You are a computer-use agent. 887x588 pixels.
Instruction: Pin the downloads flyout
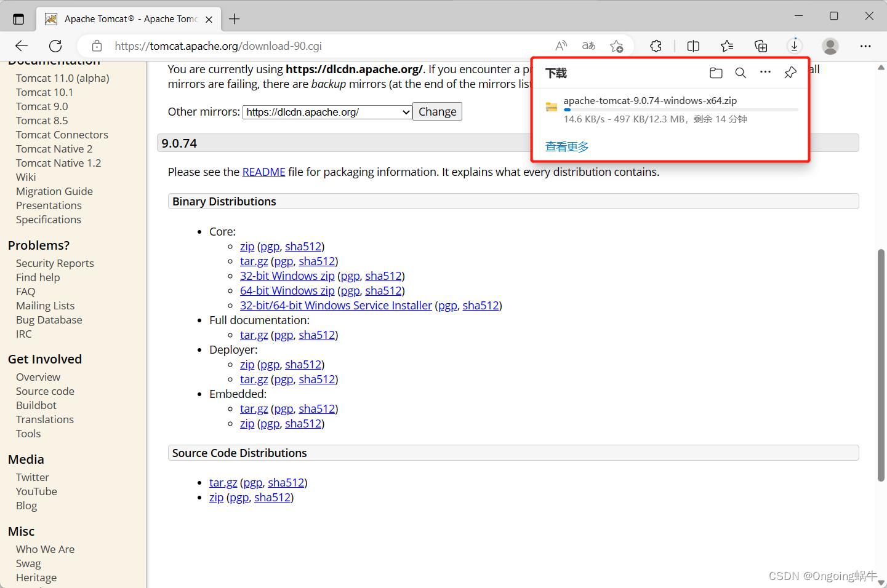790,73
